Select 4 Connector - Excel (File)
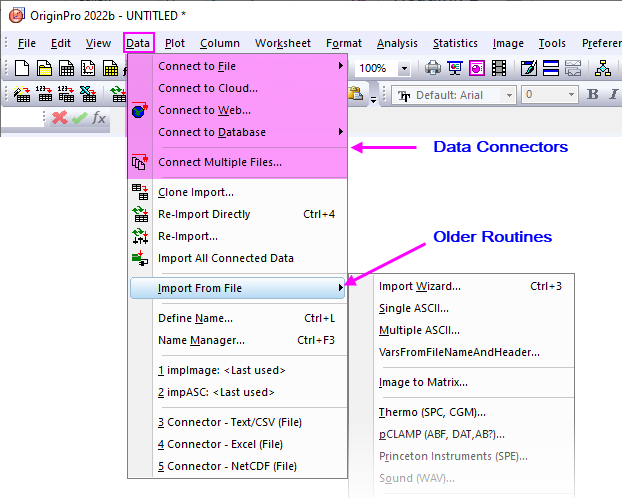 click(237, 444)
